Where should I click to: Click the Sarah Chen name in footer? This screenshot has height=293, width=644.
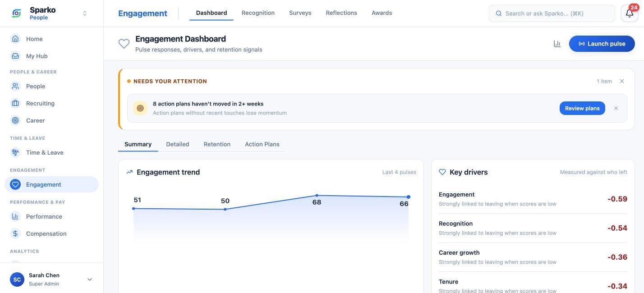[44, 275]
